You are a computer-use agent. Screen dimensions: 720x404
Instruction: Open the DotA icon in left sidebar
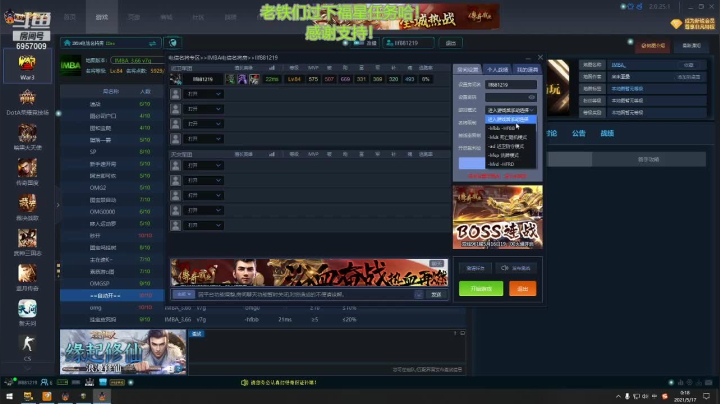27,97
